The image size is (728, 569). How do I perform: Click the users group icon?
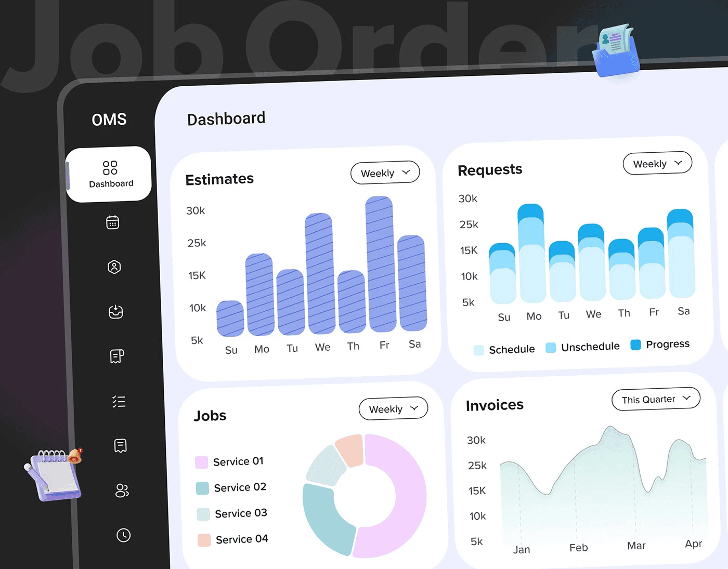click(x=122, y=491)
